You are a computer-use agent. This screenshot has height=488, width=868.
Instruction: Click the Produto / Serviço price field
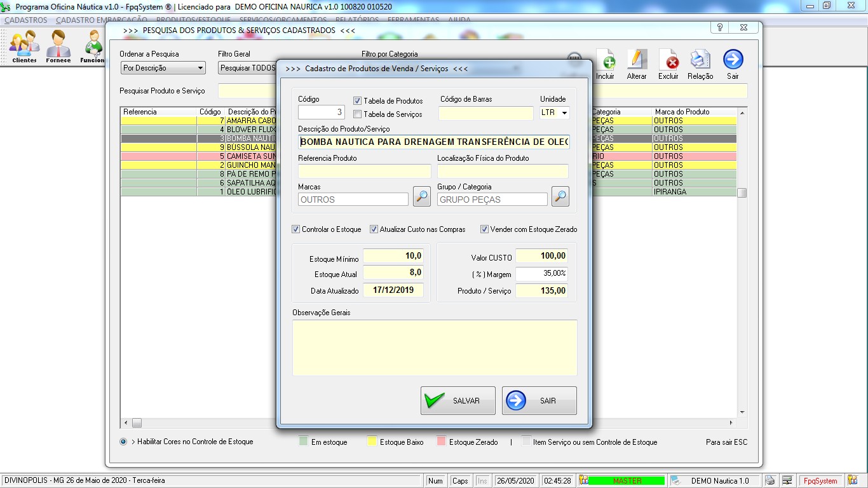(541, 290)
